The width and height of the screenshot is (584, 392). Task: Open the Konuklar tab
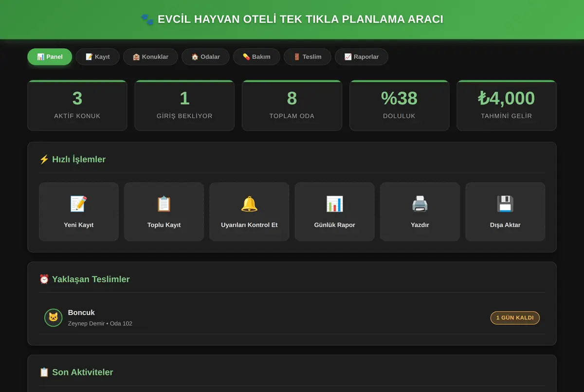[150, 57]
